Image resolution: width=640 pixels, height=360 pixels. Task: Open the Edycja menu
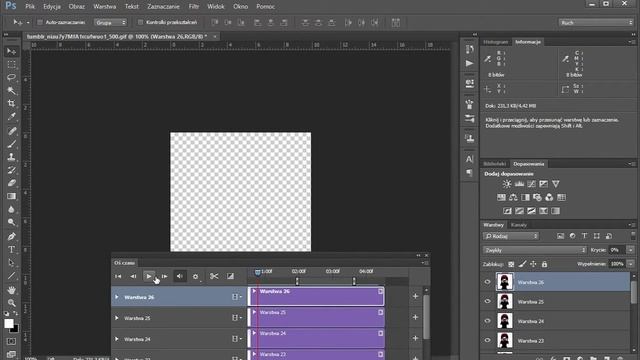click(x=52, y=7)
